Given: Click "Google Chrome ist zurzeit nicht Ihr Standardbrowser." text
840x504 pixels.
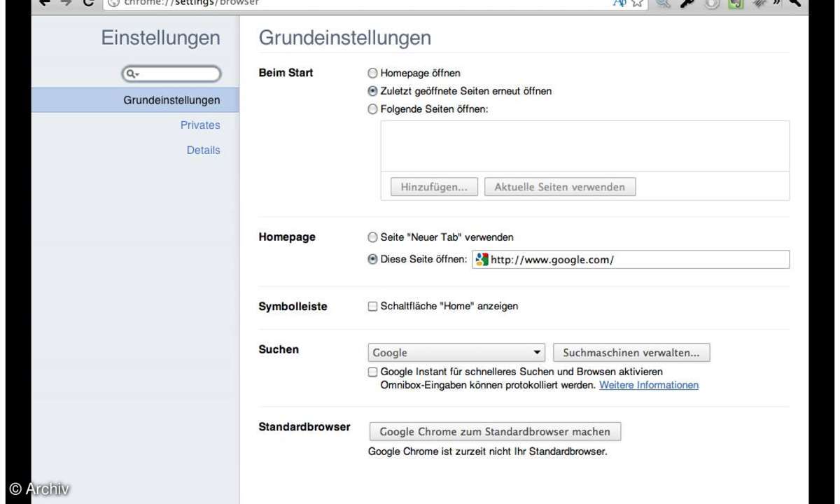Looking at the screenshot, I should point(488,451).
